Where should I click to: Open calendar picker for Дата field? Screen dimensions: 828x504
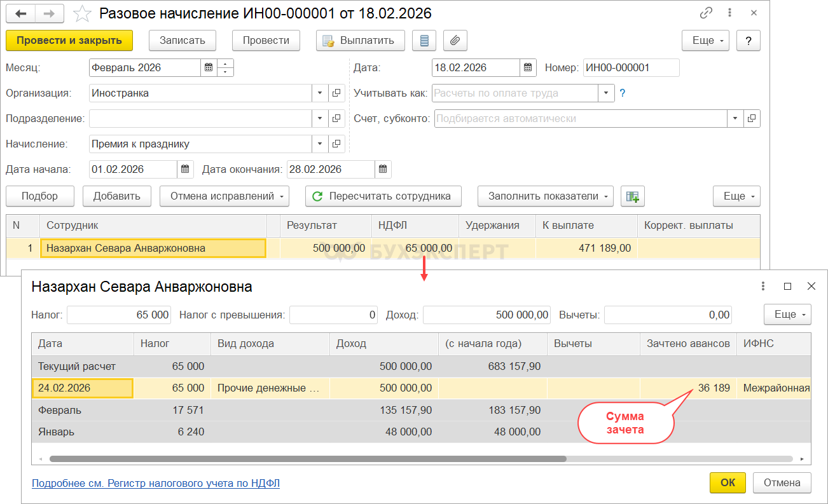528,68
